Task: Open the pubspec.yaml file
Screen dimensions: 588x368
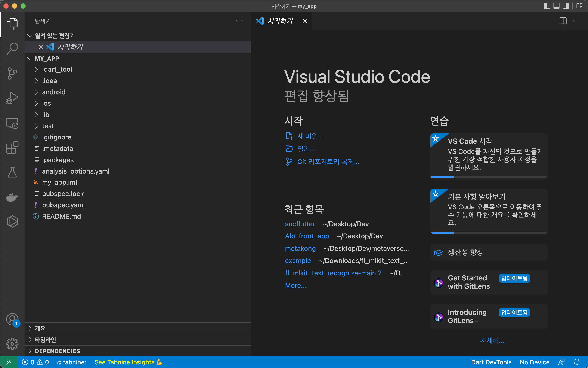Action: pyautogui.click(x=138, y=205)
